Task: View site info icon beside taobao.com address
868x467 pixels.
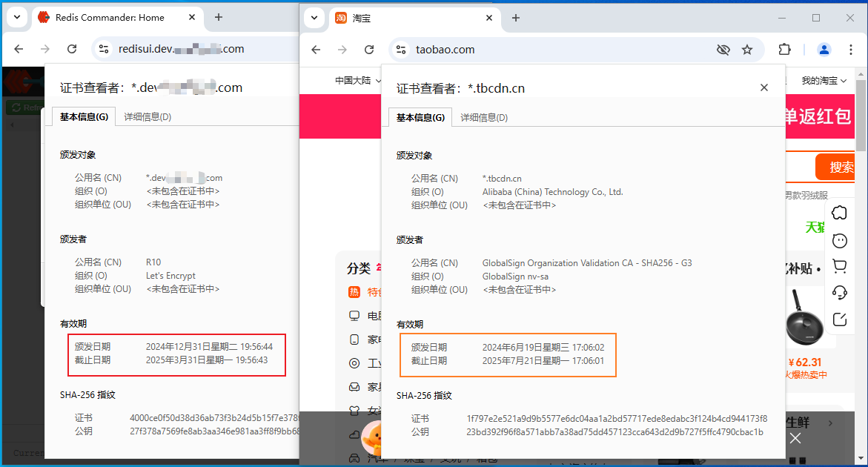Action: point(401,50)
